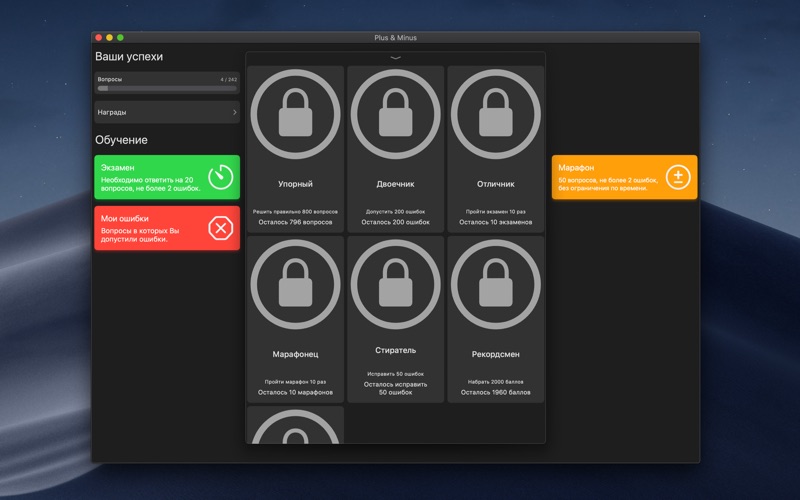Viewport: 800px width, 500px height.
Task: Open Мои ошибки section
Action: [167, 228]
